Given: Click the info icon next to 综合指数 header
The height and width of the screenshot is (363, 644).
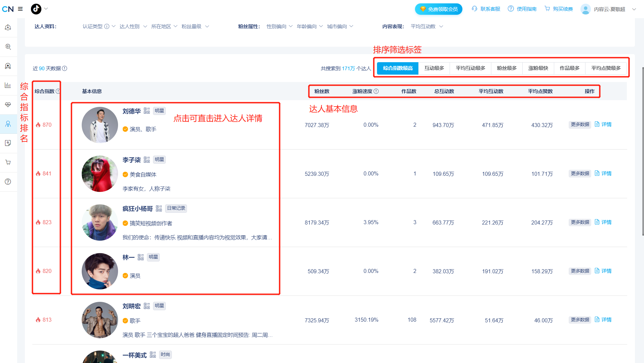Looking at the screenshot, I should click(x=58, y=91).
